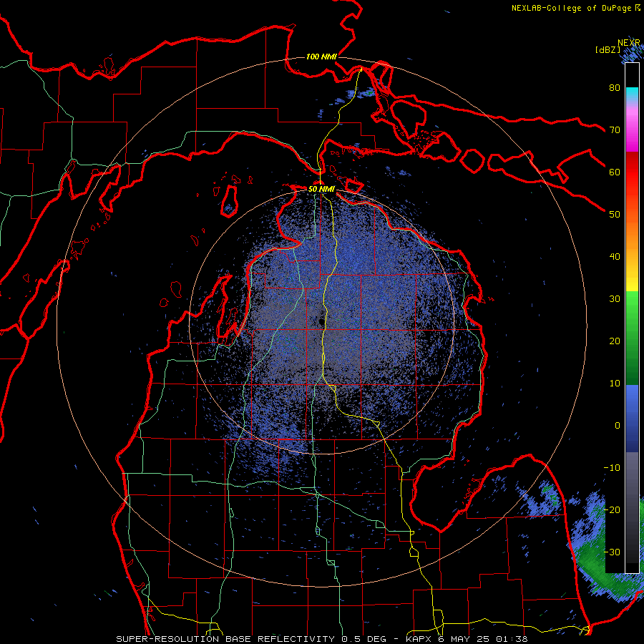Pick the blue segment of the color bar
644x644 pixels.
click(x=632, y=418)
